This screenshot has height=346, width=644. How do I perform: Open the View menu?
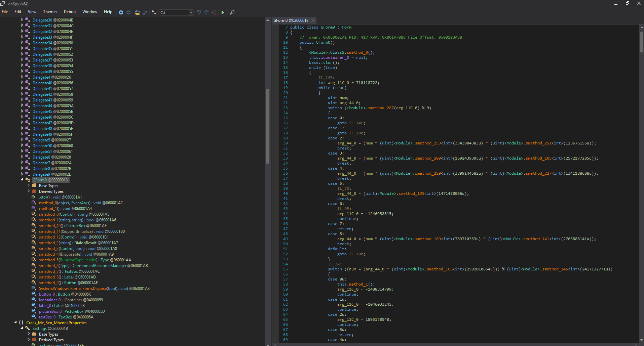[x=32, y=12]
